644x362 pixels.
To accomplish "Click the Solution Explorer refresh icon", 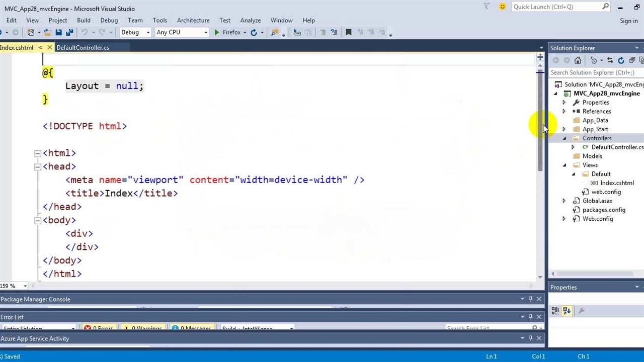I will (x=621, y=60).
